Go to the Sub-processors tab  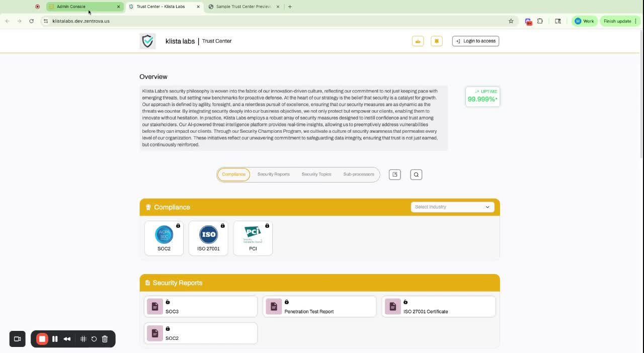[359, 174]
